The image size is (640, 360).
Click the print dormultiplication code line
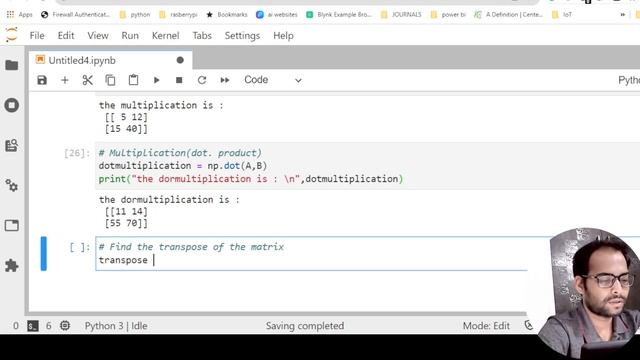pyautogui.click(x=251, y=179)
